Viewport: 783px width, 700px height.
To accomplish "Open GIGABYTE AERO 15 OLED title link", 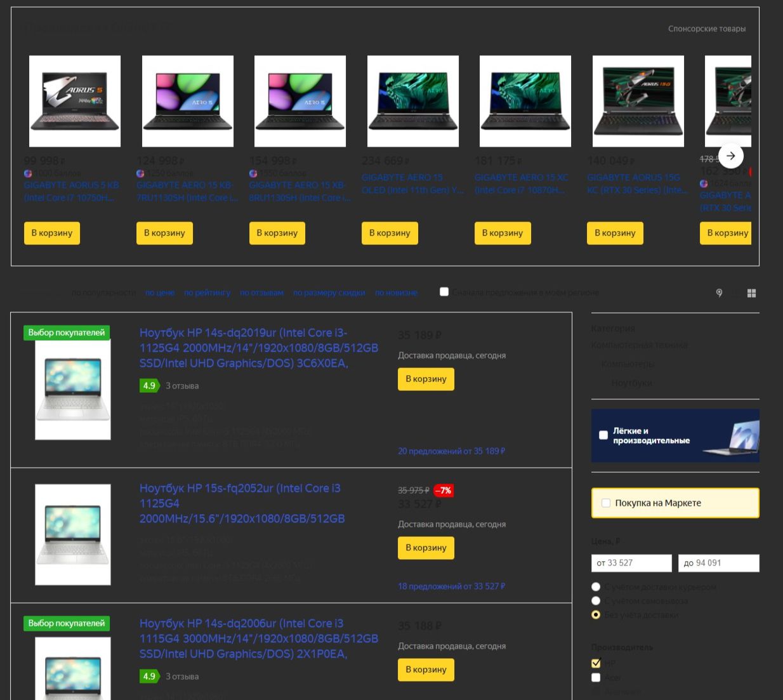I will (x=412, y=183).
